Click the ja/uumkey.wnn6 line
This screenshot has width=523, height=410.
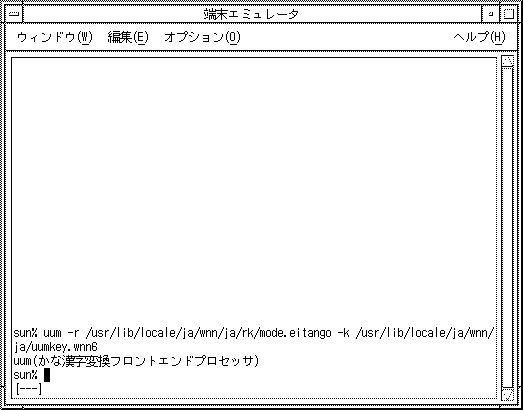point(55,347)
